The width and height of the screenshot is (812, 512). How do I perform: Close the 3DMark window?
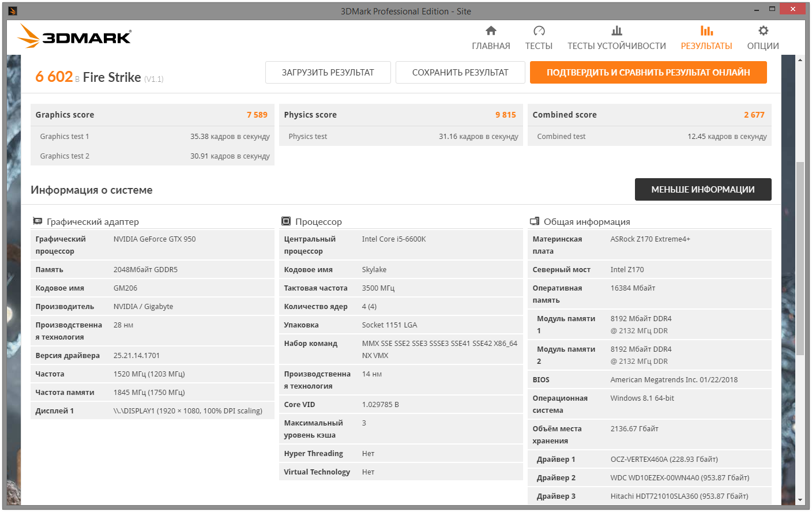(x=792, y=9)
